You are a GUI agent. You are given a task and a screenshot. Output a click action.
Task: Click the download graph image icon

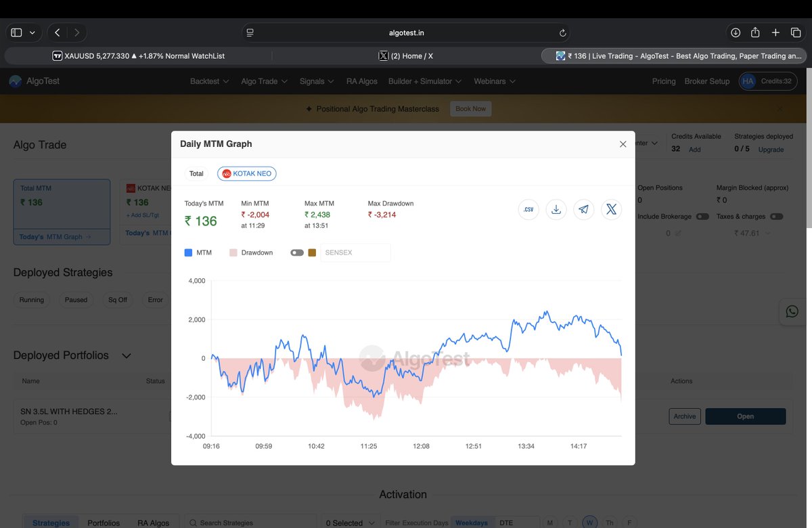pyautogui.click(x=556, y=210)
